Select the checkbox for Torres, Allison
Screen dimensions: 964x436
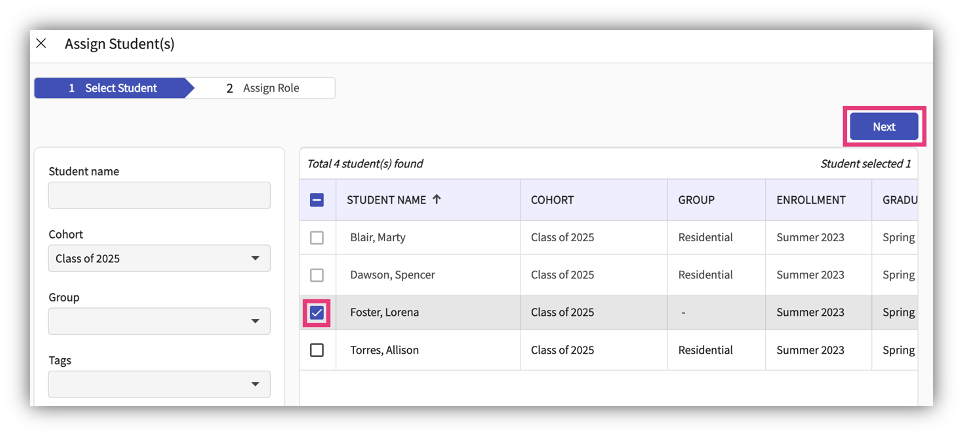pos(317,350)
